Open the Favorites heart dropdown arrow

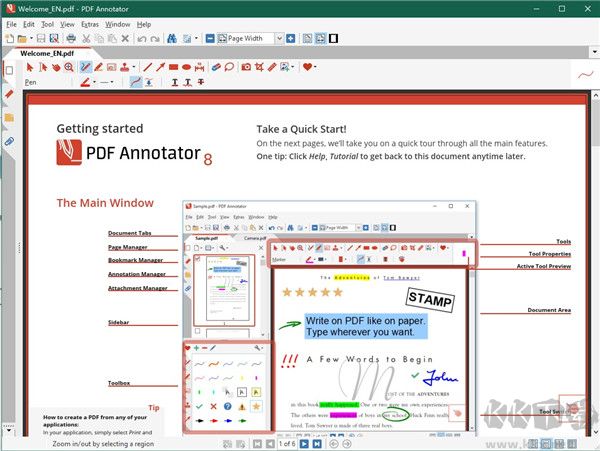point(315,67)
